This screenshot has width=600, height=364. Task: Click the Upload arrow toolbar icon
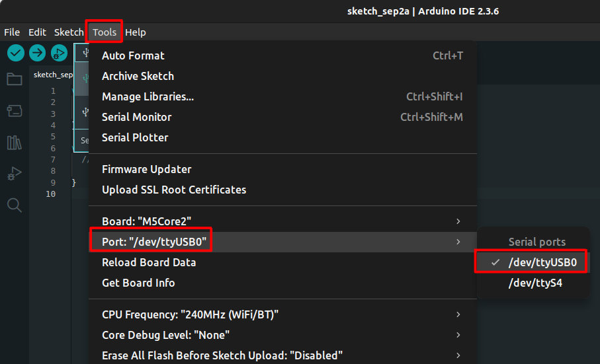point(37,53)
